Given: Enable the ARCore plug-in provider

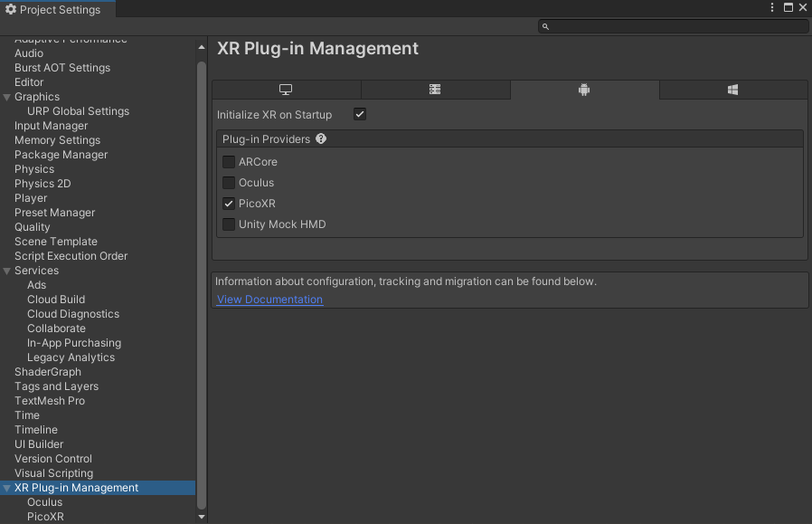Looking at the screenshot, I should (229, 162).
